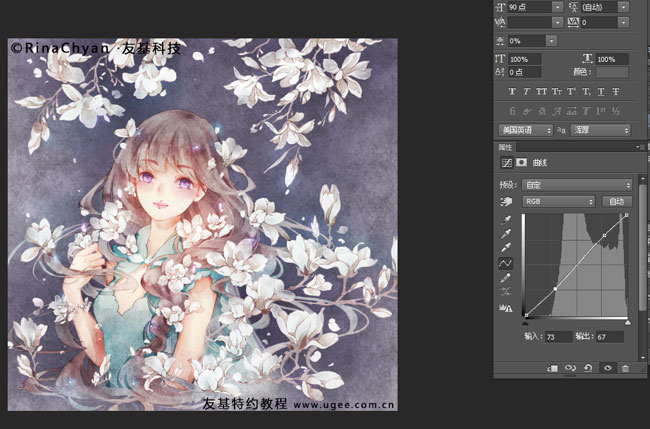Screen dimensions: 650x429
Task: Toggle Faux Bold text style
Action: click(x=512, y=92)
